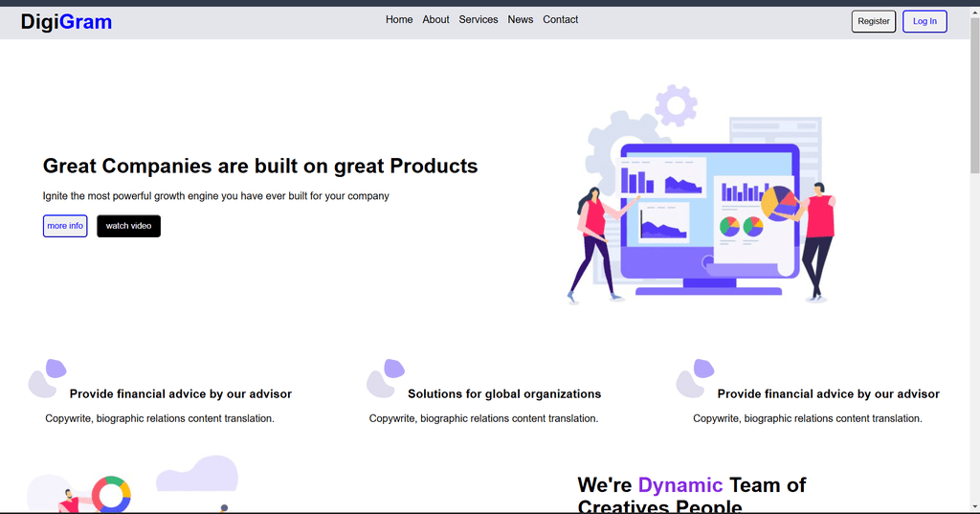Click the more info button
980x514 pixels.
(x=65, y=226)
